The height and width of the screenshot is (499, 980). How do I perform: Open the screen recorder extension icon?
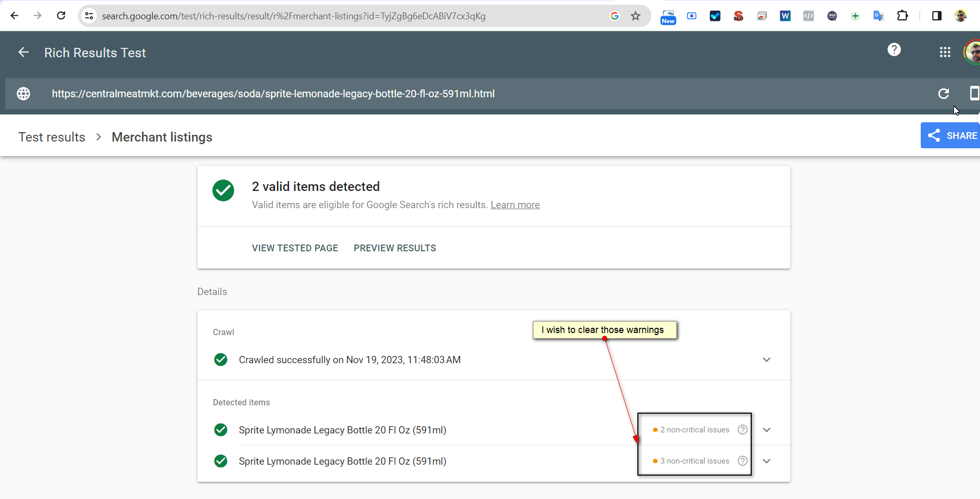[x=691, y=16]
